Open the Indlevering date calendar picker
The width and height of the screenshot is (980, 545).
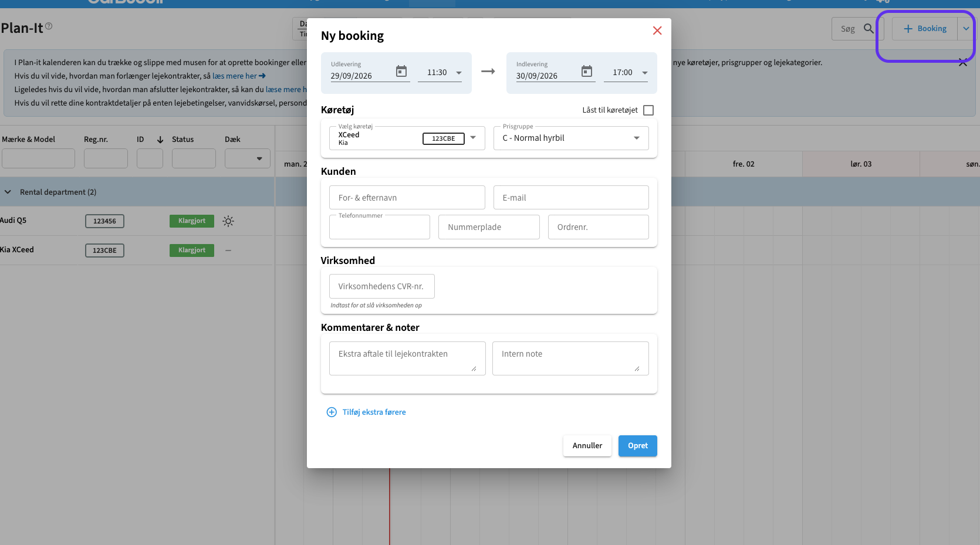587,72
